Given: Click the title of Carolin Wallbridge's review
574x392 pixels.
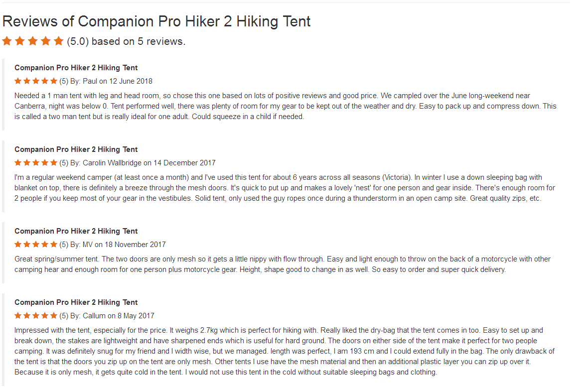Looking at the screenshot, I should [76, 149].
